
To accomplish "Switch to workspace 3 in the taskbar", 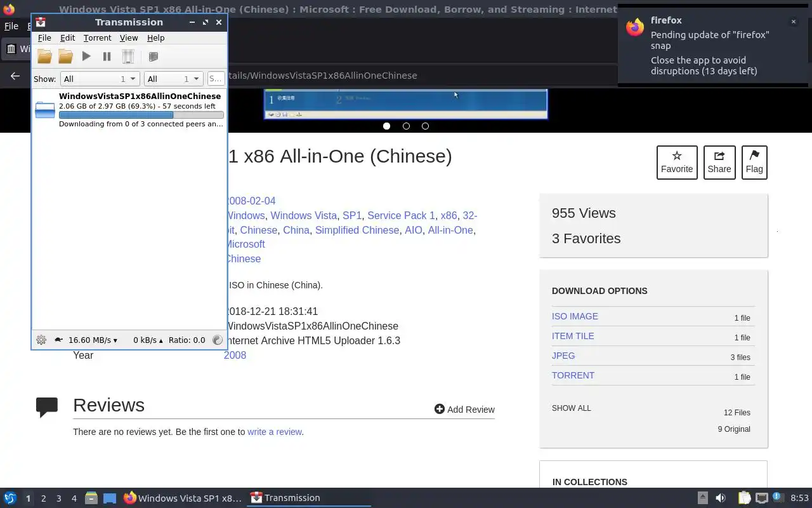I will 58,498.
